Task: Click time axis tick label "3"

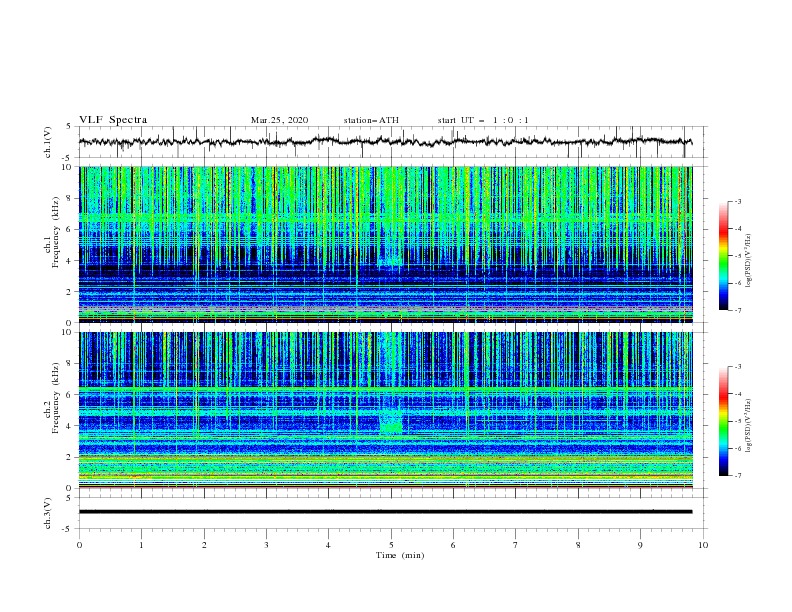Action: tap(266, 545)
